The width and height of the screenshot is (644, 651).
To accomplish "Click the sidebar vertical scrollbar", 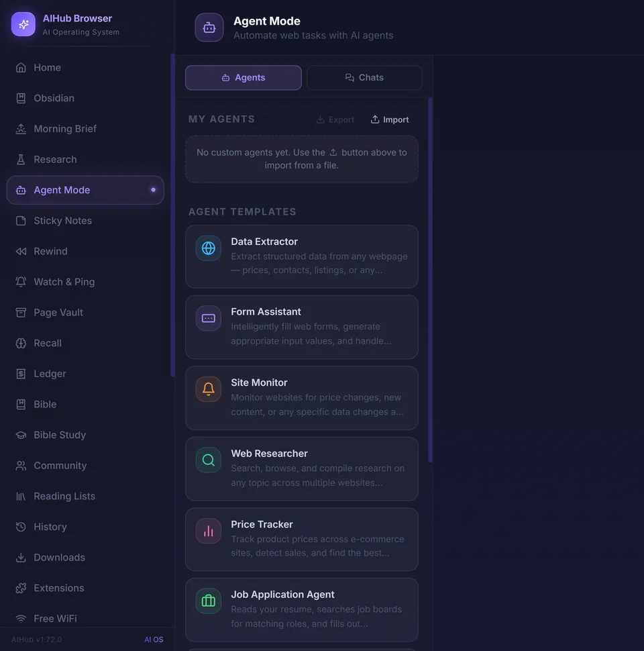I will coord(172,215).
